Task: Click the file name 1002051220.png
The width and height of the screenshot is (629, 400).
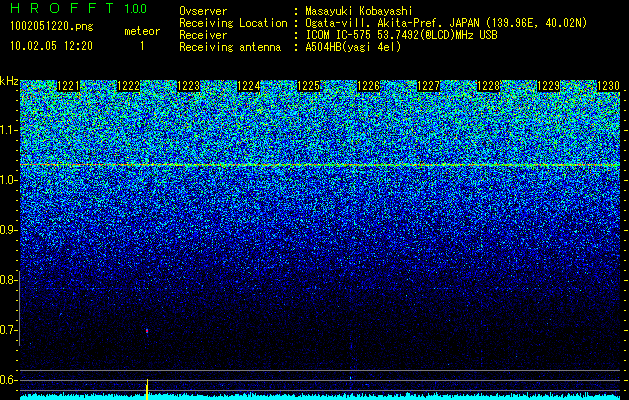Action: point(52,26)
